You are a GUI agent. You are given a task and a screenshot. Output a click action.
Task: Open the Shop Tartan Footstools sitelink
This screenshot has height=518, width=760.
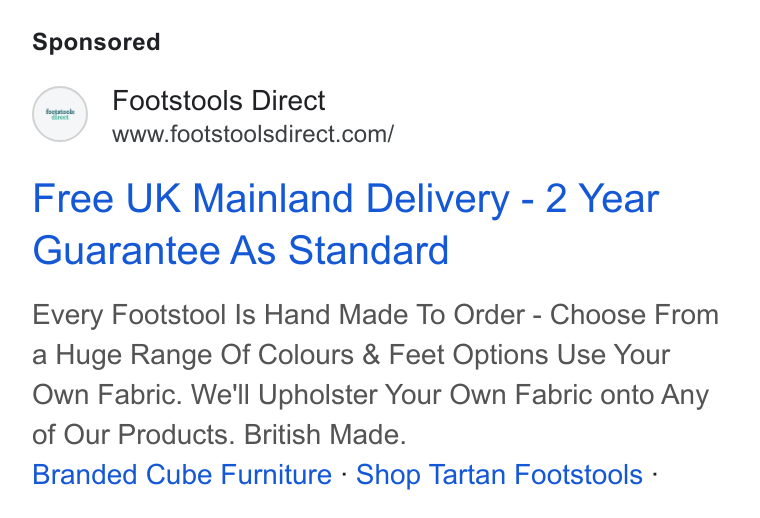[x=500, y=474]
